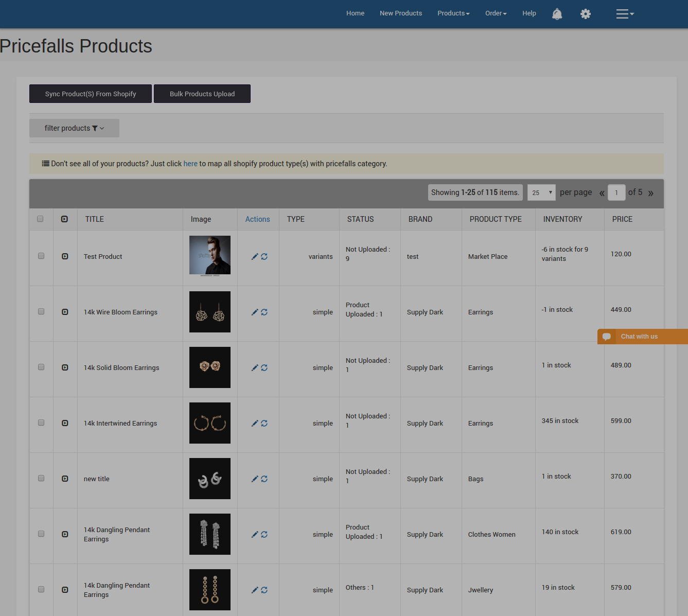Click the expand icon beside 14k Solid Bloom Earrings
688x616 pixels.
[65, 367]
